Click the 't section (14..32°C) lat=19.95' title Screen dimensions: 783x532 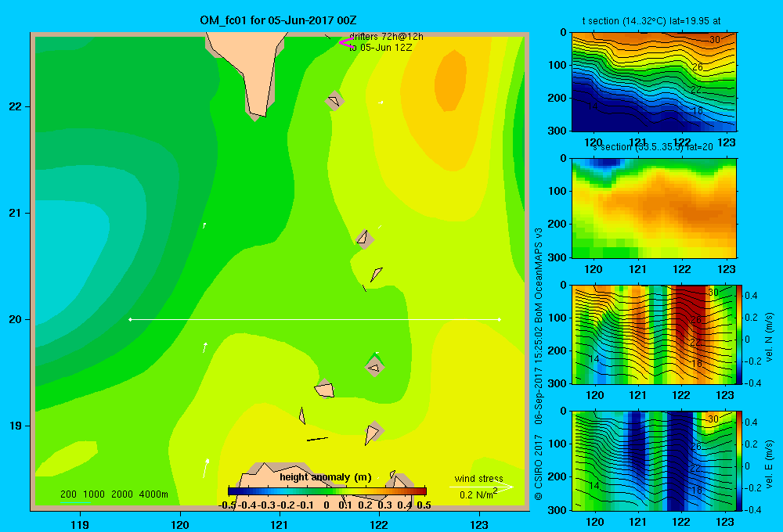tap(651, 21)
